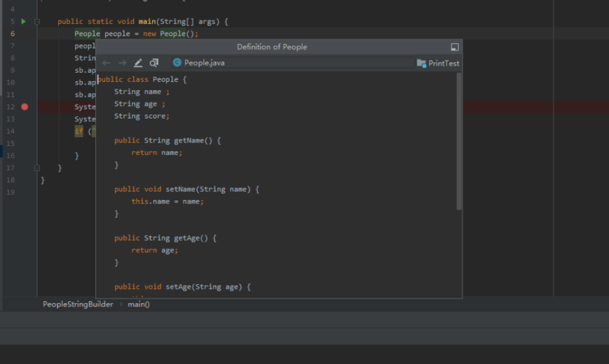Select main() in the breadcrumb bar
Viewport: 609px width, 364px height.
(139, 304)
